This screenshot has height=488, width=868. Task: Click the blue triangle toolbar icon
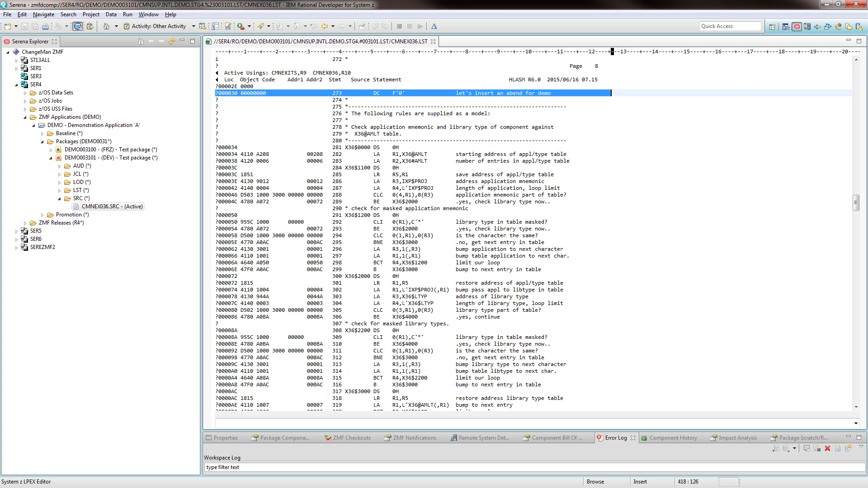[x=434, y=27]
